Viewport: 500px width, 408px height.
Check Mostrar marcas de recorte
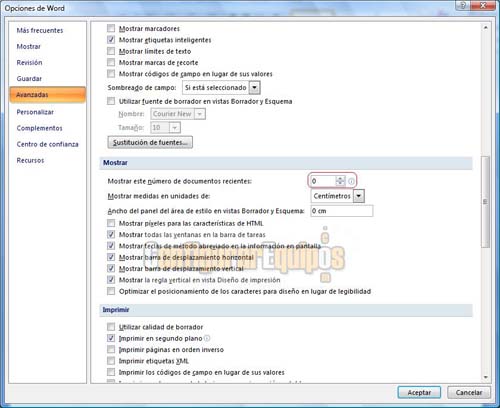(111, 62)
